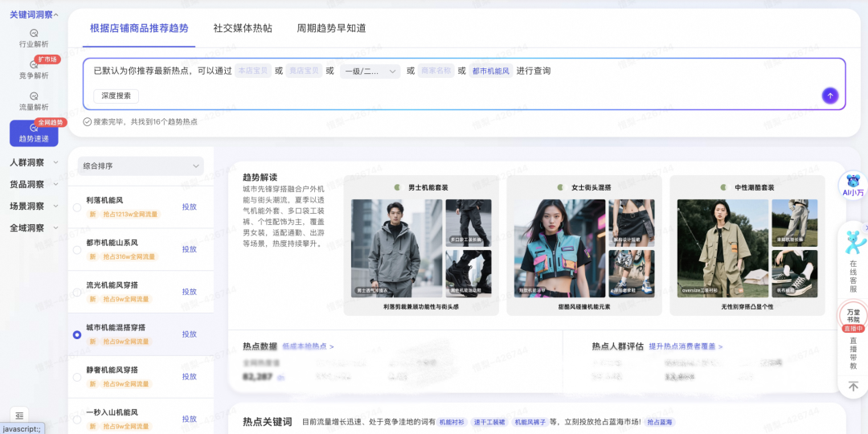Open 万堂书院 live teaching
This screenshot has width=868, height=434.
[853, 317]
